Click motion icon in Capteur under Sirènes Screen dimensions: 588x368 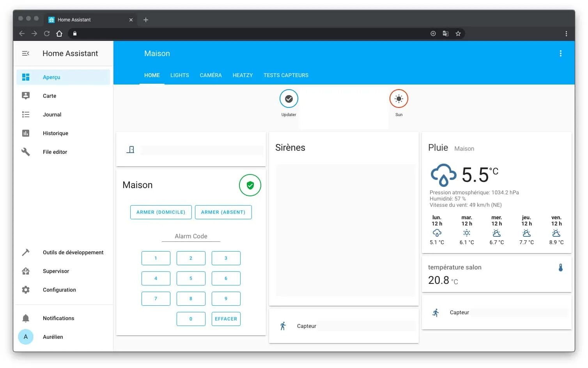tap(283, 326)
